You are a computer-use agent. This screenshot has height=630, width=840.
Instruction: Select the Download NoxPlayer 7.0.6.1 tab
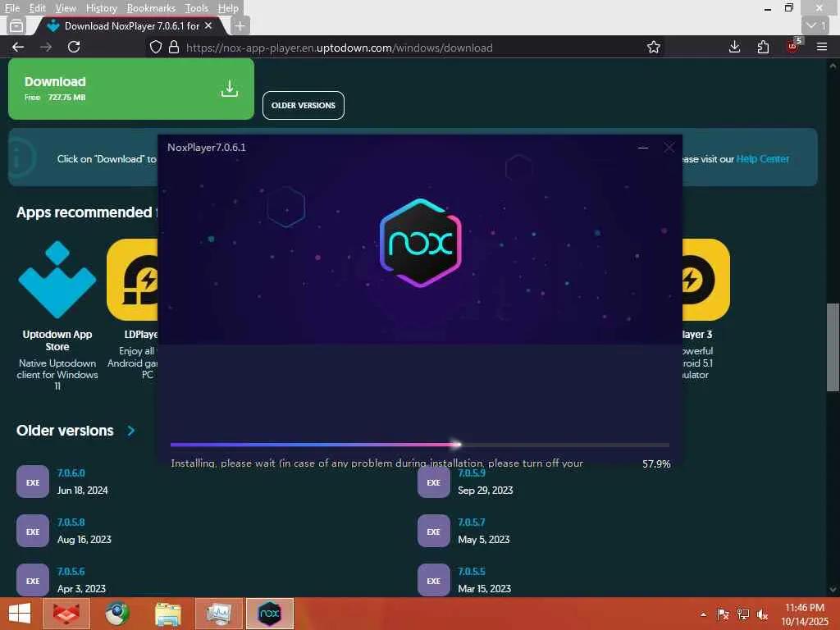pyautogui.click(x=131, y=25)
